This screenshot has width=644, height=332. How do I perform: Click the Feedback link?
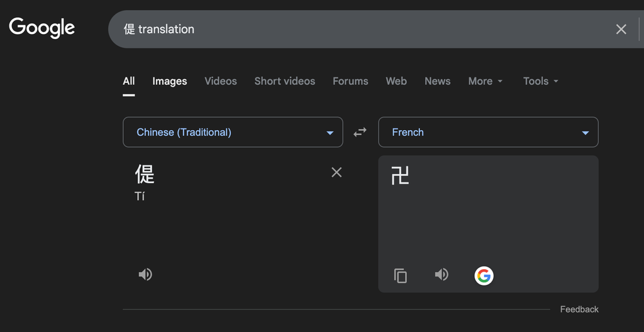(579, 309)
